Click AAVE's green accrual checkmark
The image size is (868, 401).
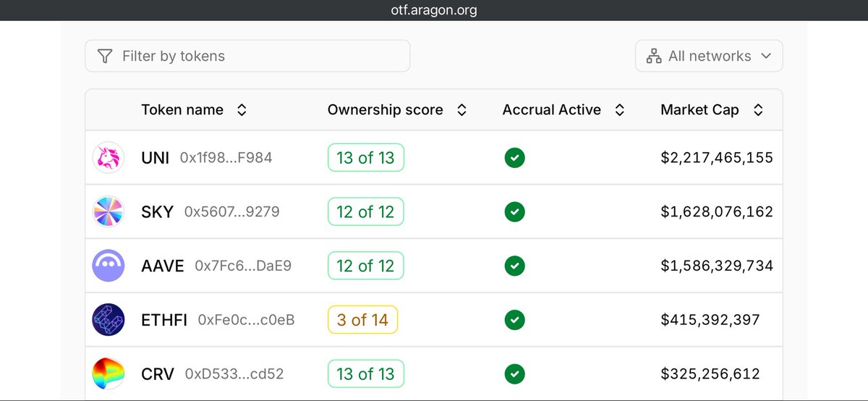point(514,266)
